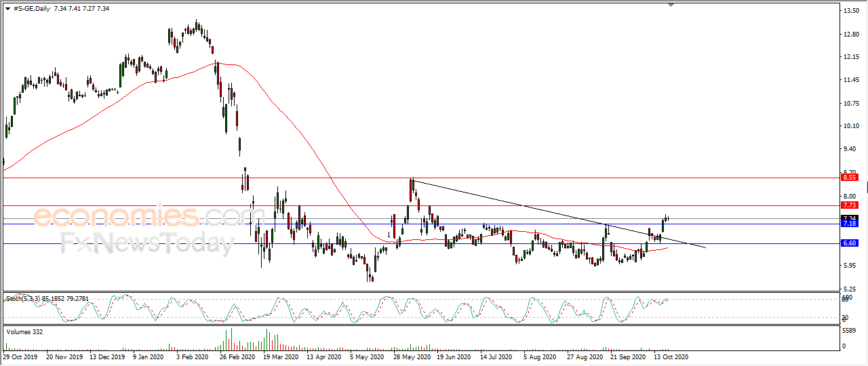Click the '14 Jul 2020' date label
This screenshot has width=868, height=366.
(498, 356)
